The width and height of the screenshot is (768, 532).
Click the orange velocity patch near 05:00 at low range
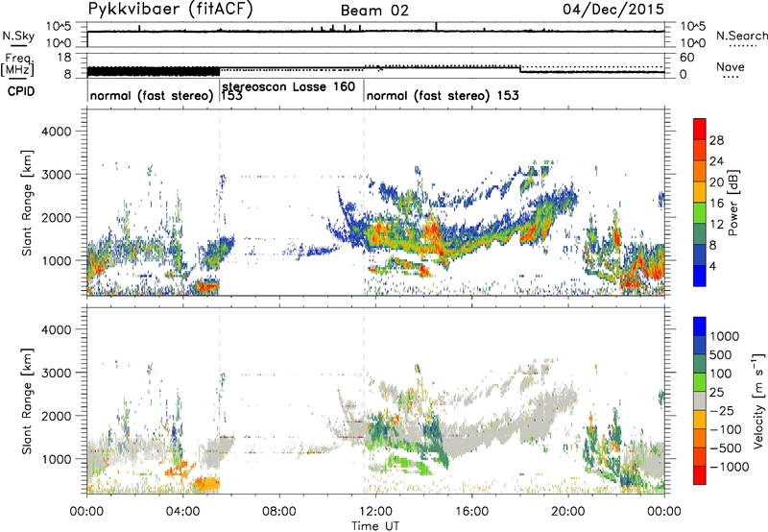coord(207,484)
